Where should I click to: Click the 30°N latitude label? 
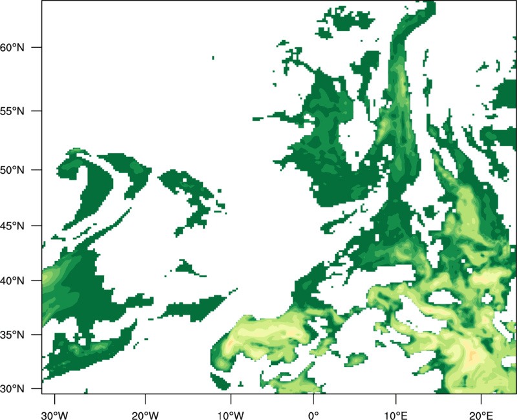point(12,389)
